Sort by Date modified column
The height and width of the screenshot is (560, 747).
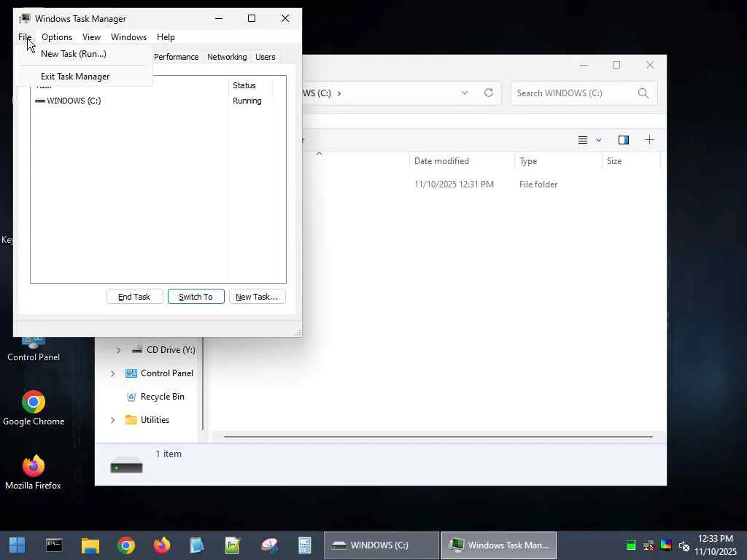[x=462, y=161]
